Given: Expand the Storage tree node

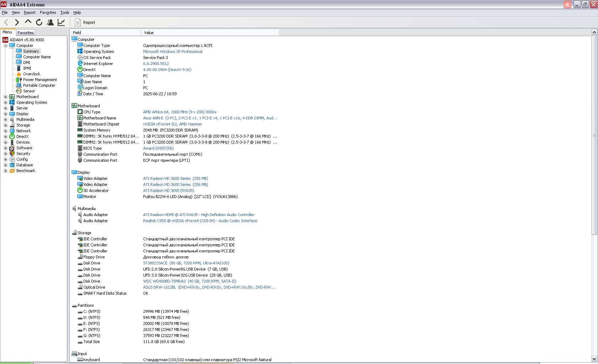Looking at the screenshot, I should click(x=5, y=125).
